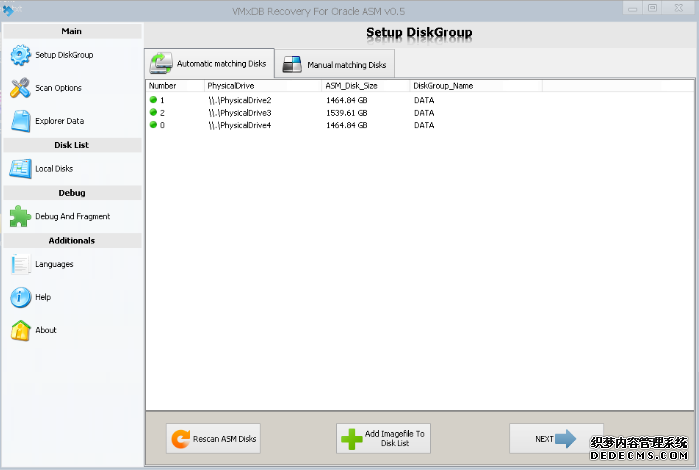Viewport: 699px width, 470px height.
Task: Open Scan Options tools icon
Action: click(20, 88)
